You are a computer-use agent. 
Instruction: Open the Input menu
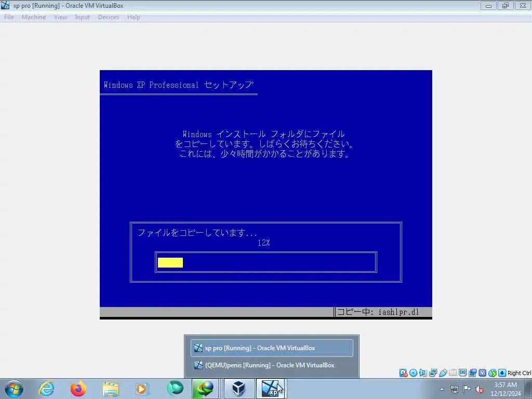(x=83, y=17)
